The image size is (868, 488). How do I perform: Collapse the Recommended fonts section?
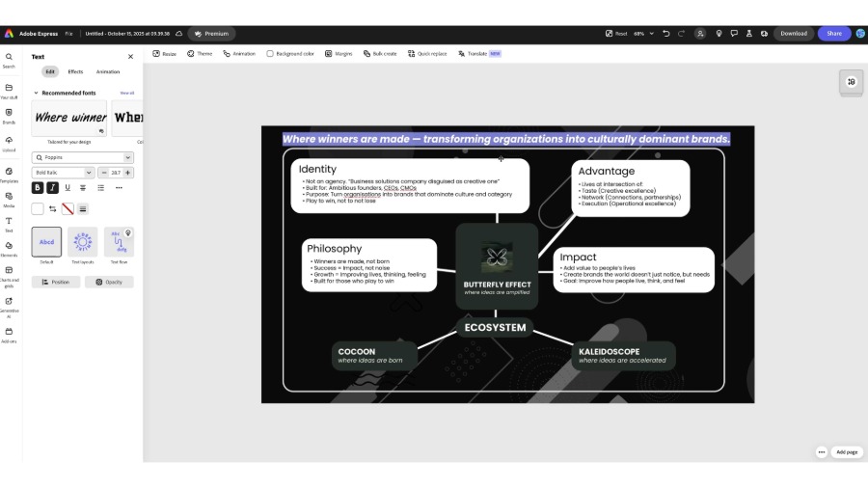click(36, 93)
